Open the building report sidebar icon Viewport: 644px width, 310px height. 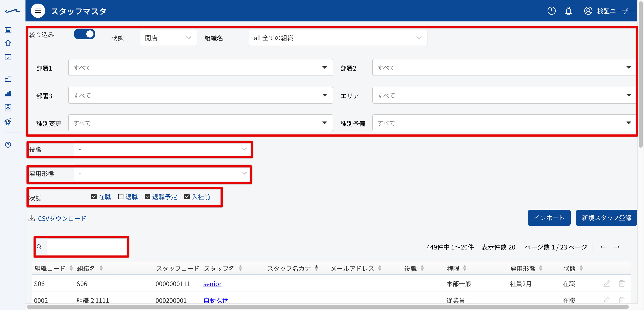click(8, 79)
